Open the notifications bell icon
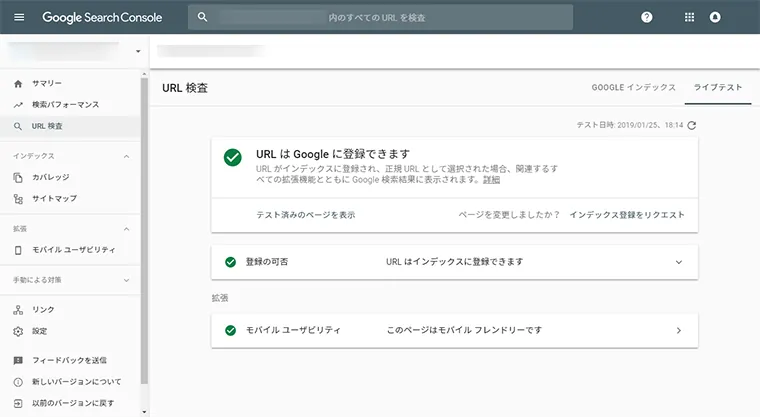Image resolution: width=760 pixels, height=417 pixels. (715, 17)
